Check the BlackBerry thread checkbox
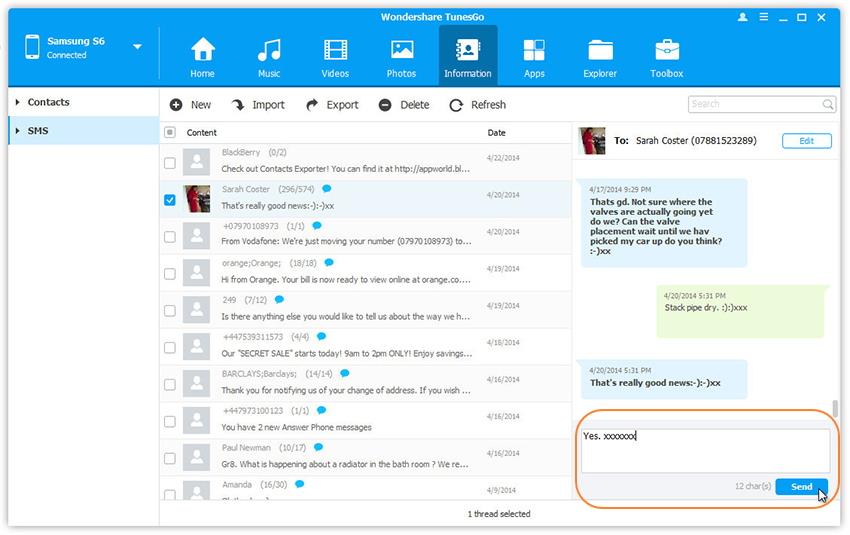This screenshot has width=850, height=535. pos(170,163)
